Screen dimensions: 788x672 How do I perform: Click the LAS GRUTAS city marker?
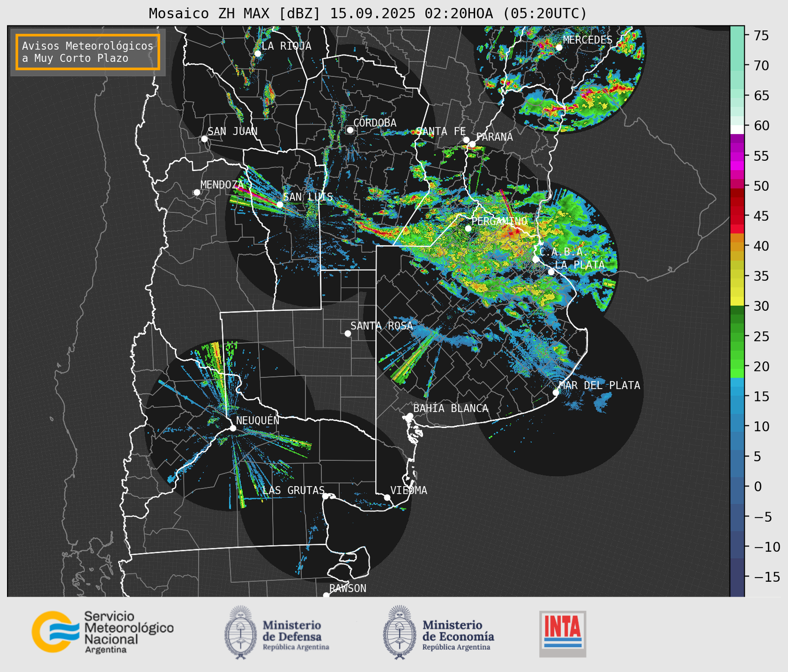pos(325,496)
